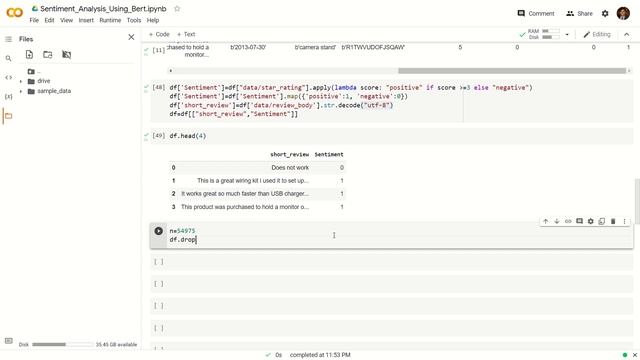The width and height of the screenshot is (640, 360).
Task: Run the current df.drop cell
Action: pyautogui.click(x=158, y=231)
